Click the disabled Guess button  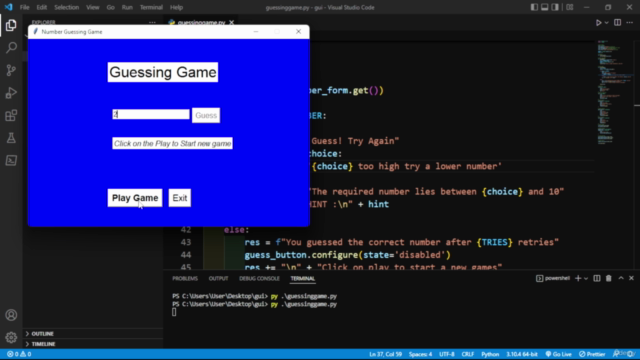206,116
